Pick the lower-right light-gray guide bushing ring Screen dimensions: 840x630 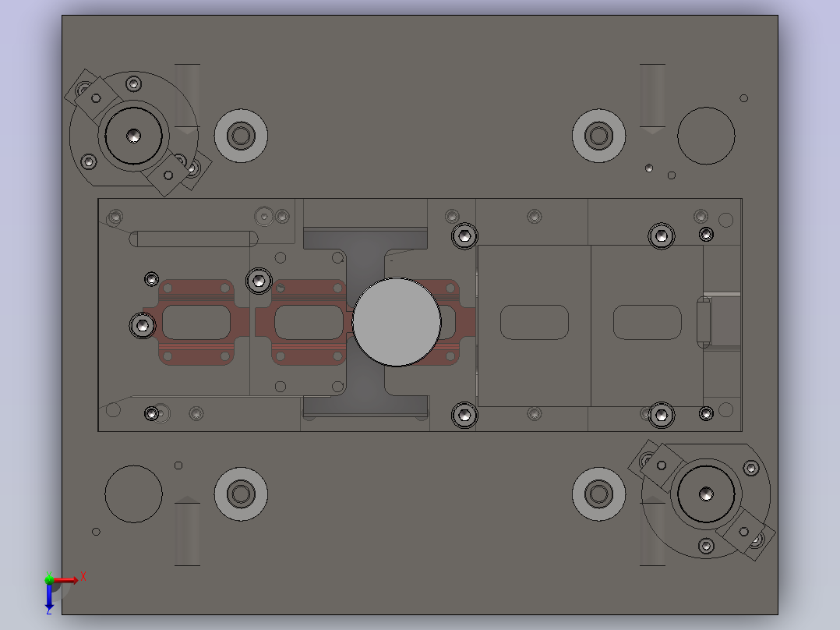tap(599, 494)
